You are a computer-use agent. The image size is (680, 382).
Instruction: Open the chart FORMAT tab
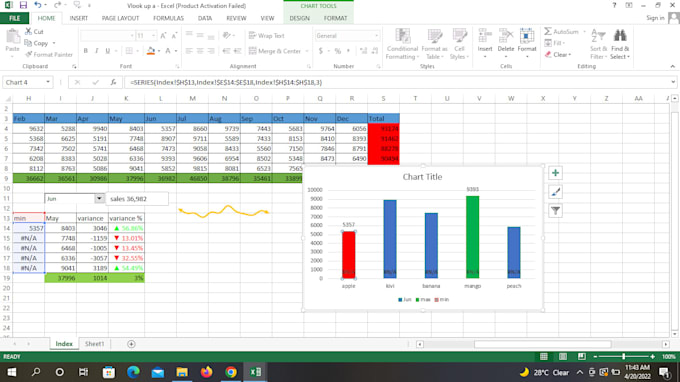pyautogui.click(x=335, y=18)
